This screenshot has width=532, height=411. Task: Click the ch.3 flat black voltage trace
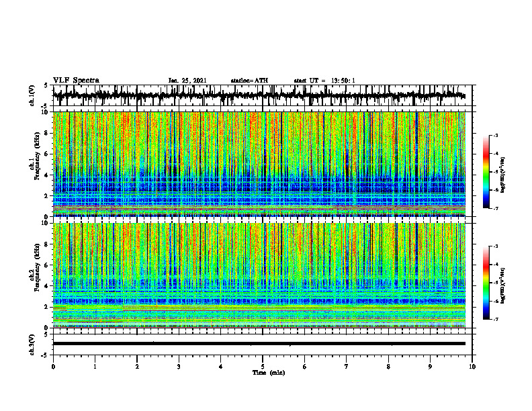[259, 344]
